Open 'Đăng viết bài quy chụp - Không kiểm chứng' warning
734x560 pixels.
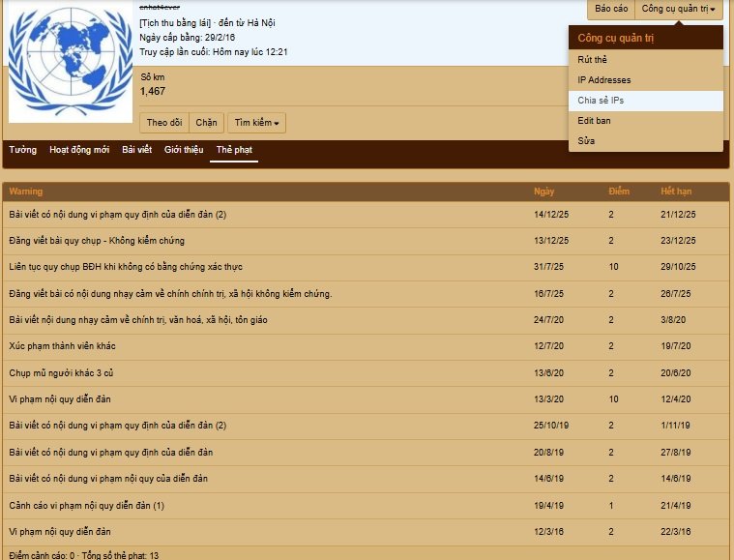coord(97,241)
